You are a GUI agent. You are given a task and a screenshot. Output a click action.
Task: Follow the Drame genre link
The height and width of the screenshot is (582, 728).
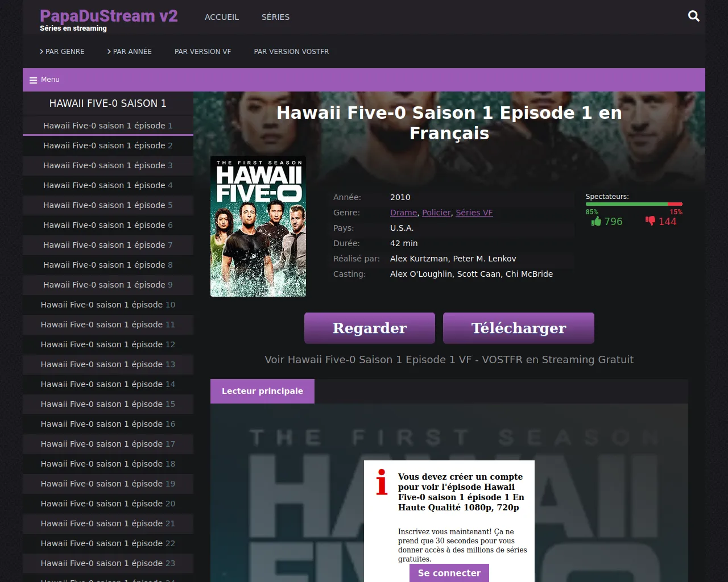point(403,213)
